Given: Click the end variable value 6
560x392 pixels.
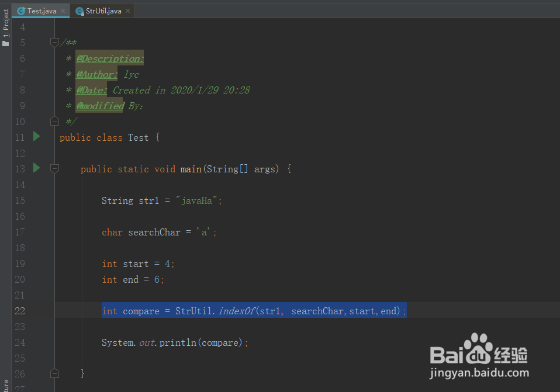Looking at the screenshot, I should 157,279.
